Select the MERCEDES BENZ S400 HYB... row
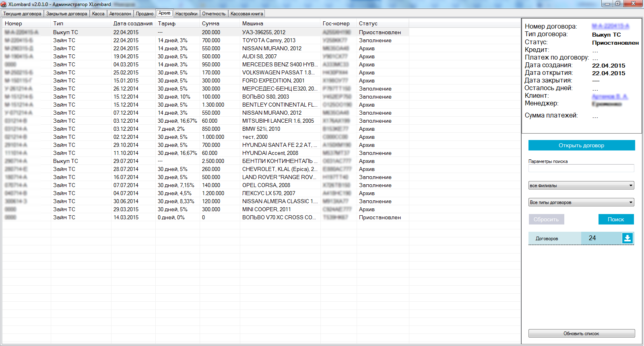The width and height of the screenshot is (644, 346). [x=206, y=64]
